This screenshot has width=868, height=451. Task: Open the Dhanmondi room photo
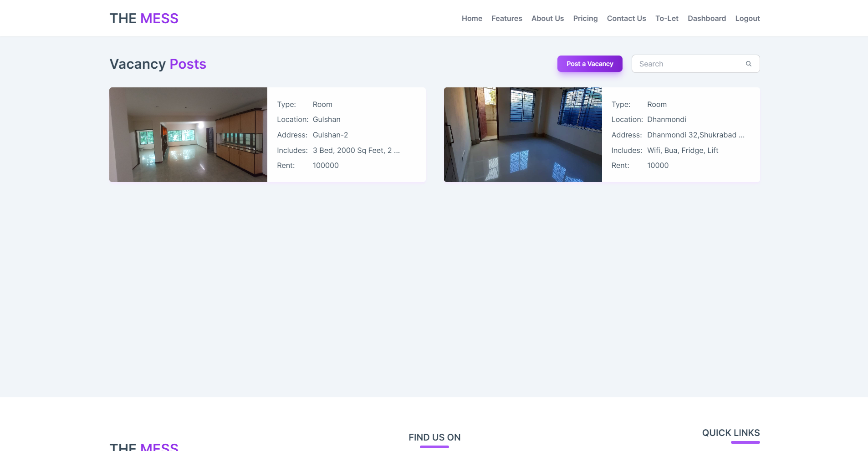[523, 135]
